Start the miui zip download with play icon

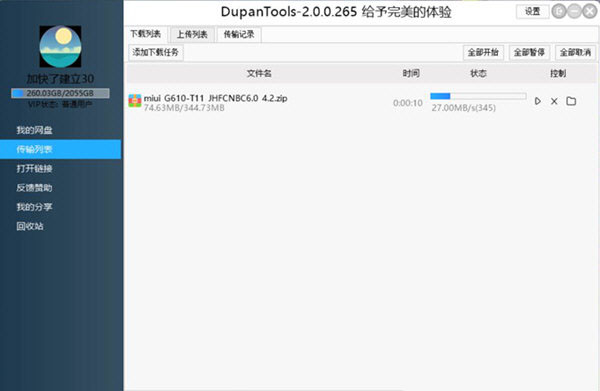pos(538,101)
